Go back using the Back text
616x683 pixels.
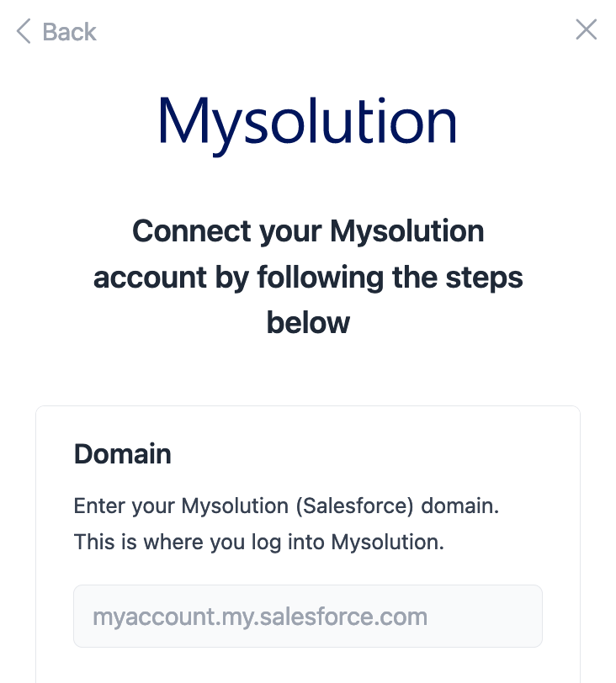pyautogui.click(x=69, y=32)
